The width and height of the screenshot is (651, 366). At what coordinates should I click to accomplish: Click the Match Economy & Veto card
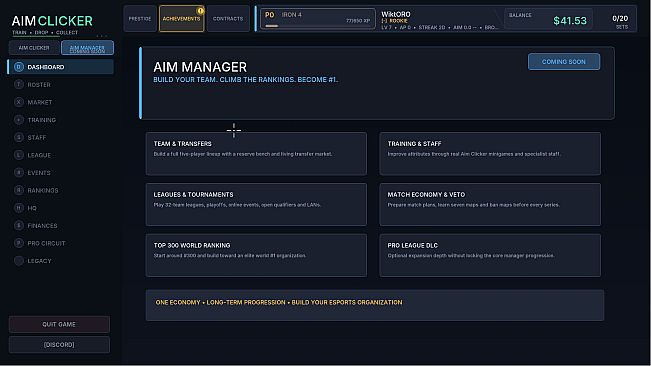pos(490,205)
